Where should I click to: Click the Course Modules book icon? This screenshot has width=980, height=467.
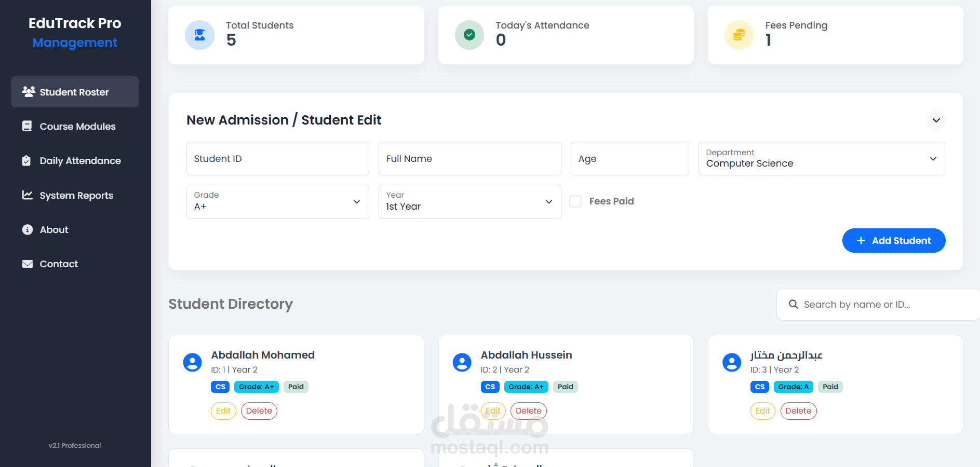click(27, 126)
